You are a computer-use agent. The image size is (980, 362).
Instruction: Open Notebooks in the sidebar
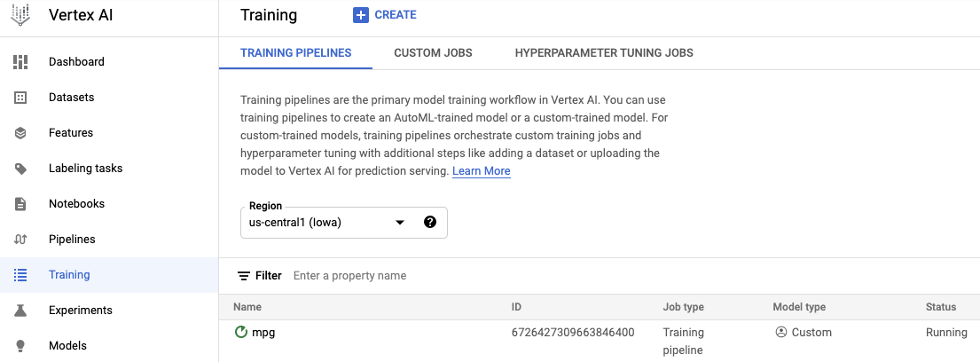point(76,204)
